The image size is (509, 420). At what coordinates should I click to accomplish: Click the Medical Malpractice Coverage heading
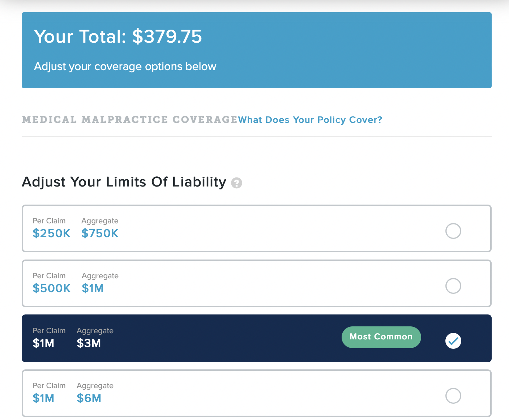coord(129,120)
